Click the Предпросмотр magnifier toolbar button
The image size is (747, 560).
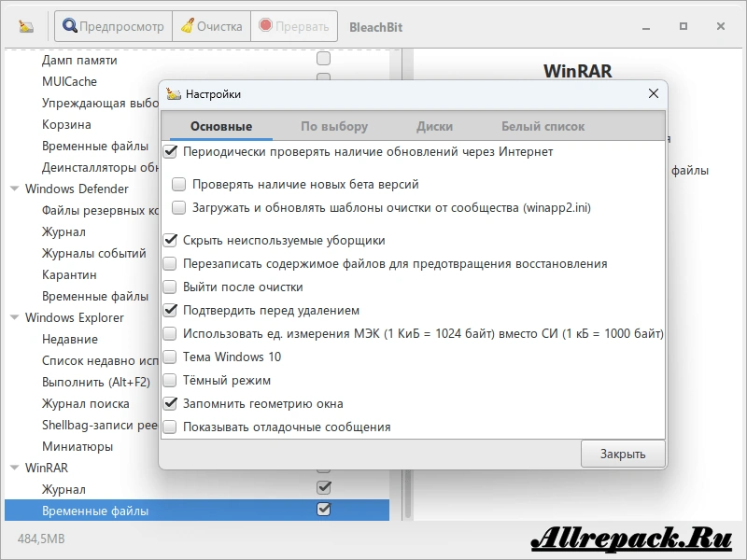(113, 26)
